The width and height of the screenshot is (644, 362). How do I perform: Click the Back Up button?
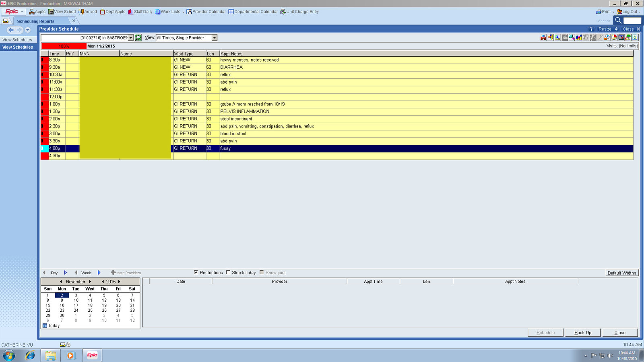coord(582,333)
